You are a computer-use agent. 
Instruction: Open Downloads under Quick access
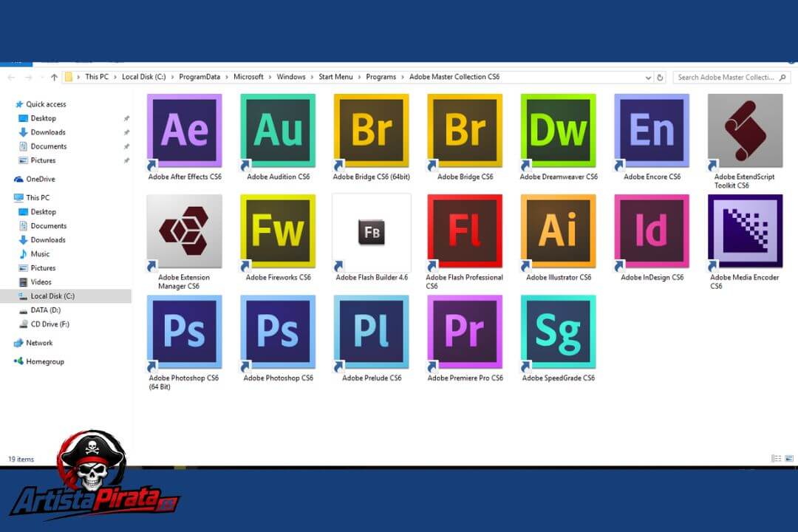48,132
